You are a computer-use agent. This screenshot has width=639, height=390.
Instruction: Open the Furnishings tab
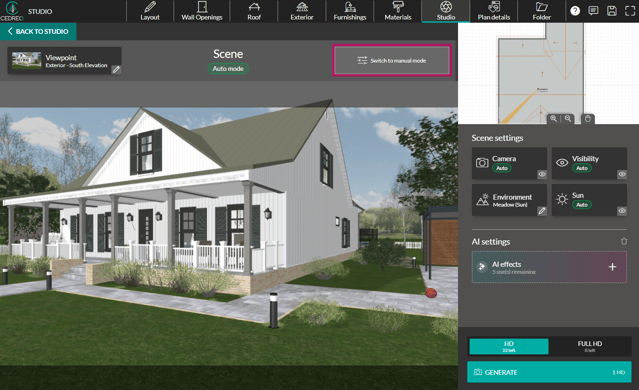(350, 11)
